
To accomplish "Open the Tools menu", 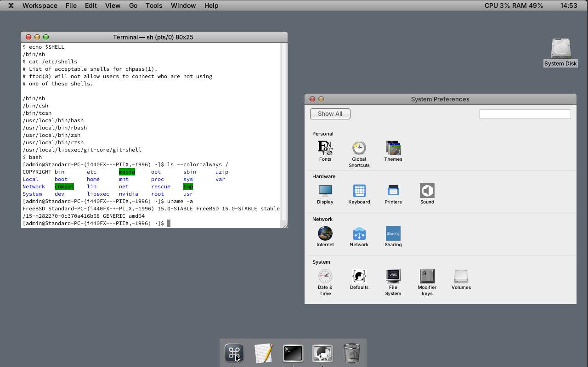I will [154, 6].
